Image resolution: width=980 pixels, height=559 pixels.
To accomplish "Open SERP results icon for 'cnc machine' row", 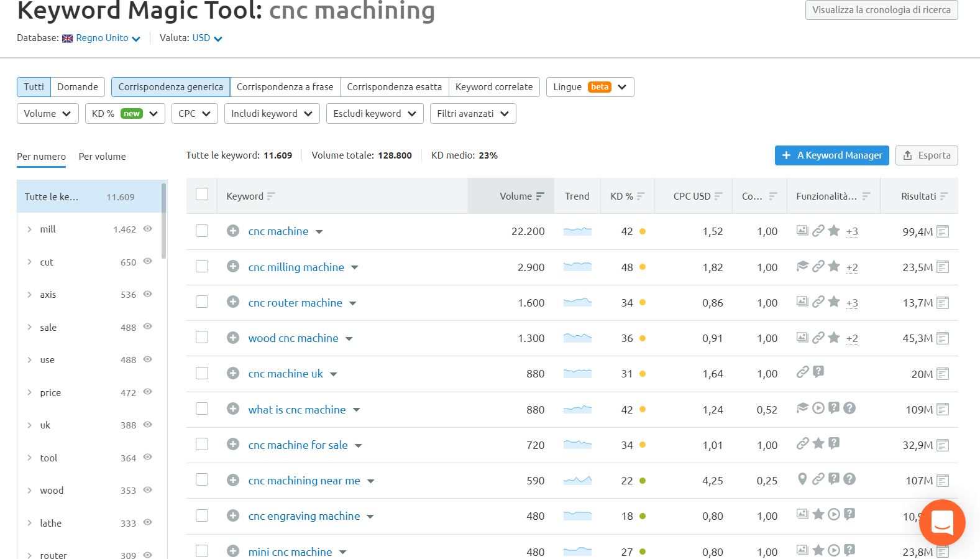I will click(943, 232).
